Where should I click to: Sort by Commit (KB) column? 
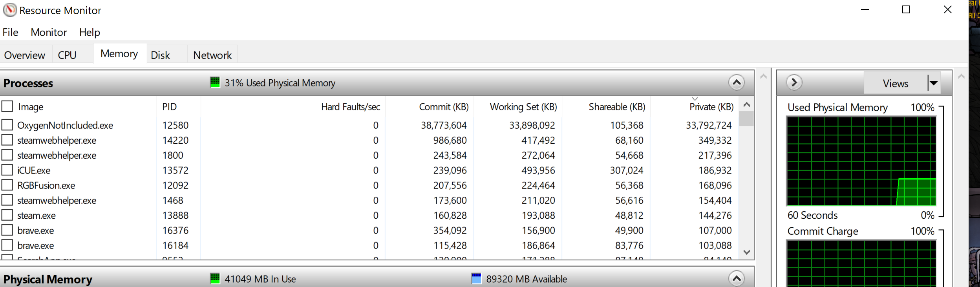tap(444, 107)
